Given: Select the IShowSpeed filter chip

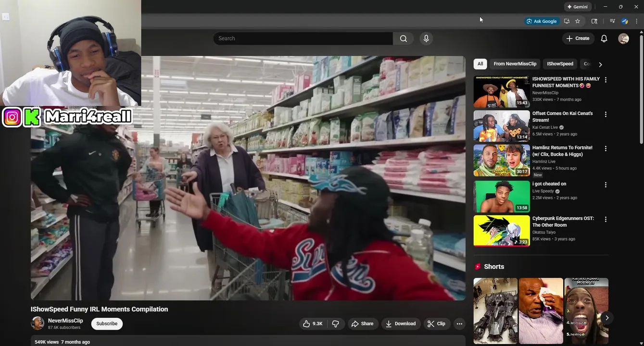Looking at the screenshot, I should point(560,64).
